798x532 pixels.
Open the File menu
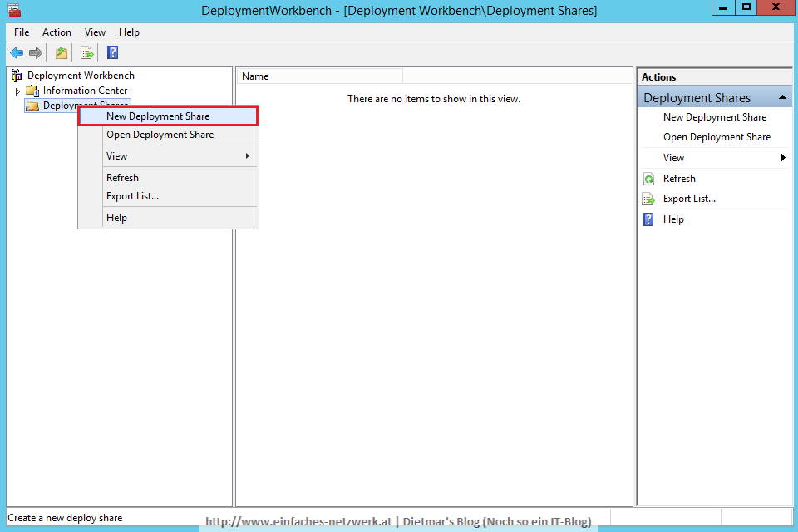tap(22, 32)
